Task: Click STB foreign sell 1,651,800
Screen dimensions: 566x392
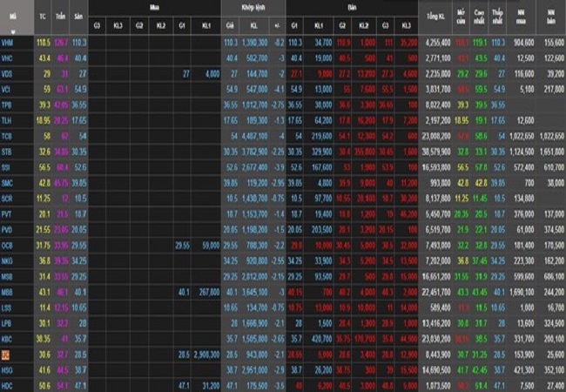Action: pyautogui.click(x=552, y=152)
